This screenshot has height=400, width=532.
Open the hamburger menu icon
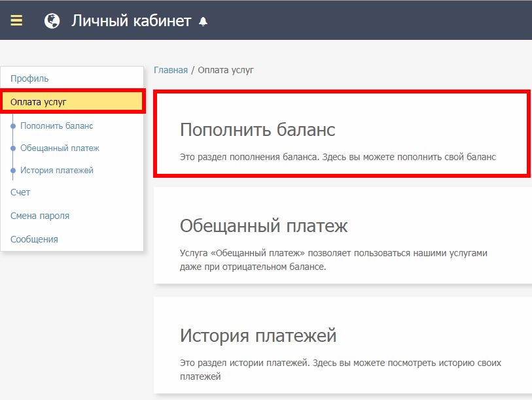coord(16,20)
